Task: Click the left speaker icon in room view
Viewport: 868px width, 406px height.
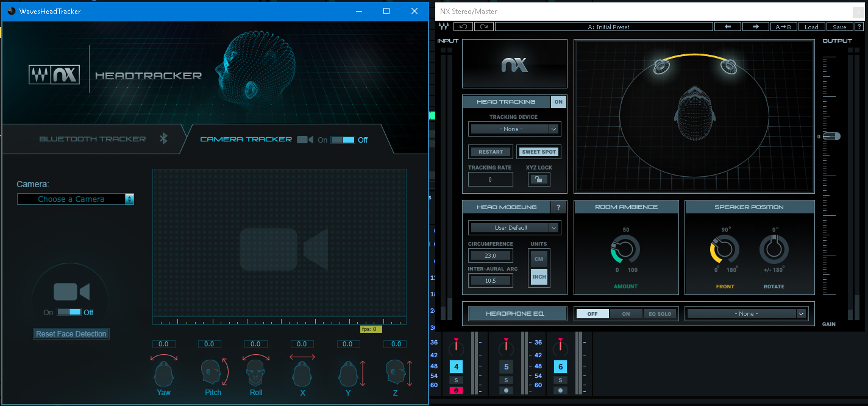Action: point(663,66)
